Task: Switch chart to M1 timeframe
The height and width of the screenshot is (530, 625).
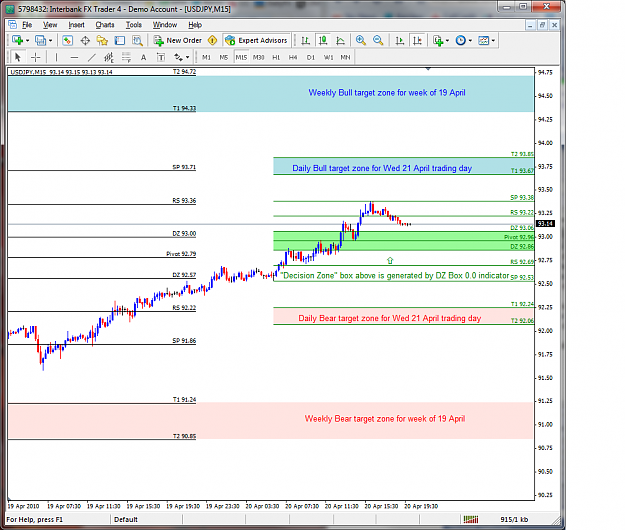Action: pyautogui.click(x=206, y=57)
